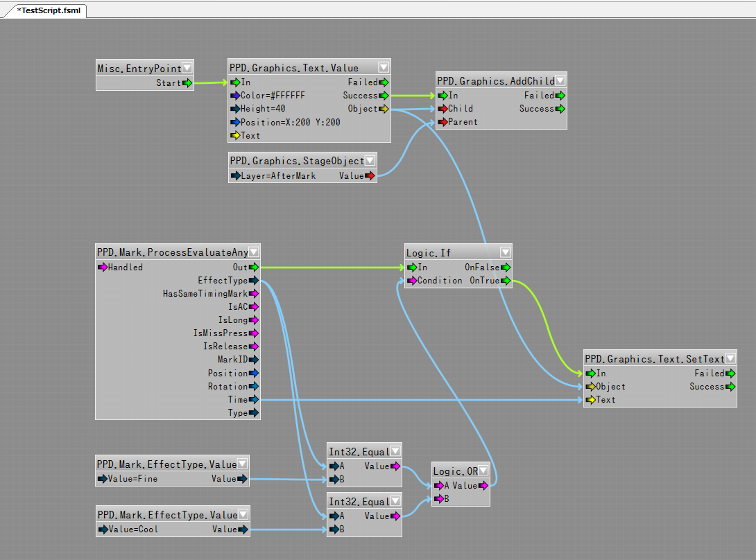Screen dimensions: 756x560
Task: Click the Condition input pin on Logic.If
Action: pos(411,281)
